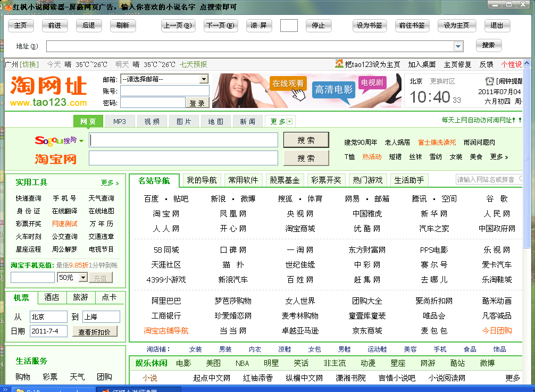The width and height of the screenshot is (535, 392).
Task: Click the 滚屏 toolbar button
Action: tap(259, 26)
